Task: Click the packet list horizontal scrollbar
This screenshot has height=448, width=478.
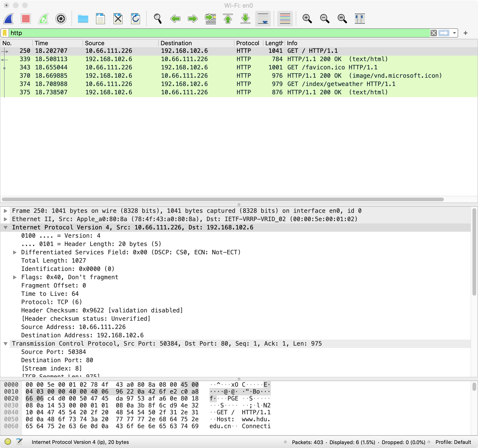Action: (x=222, y=199)
